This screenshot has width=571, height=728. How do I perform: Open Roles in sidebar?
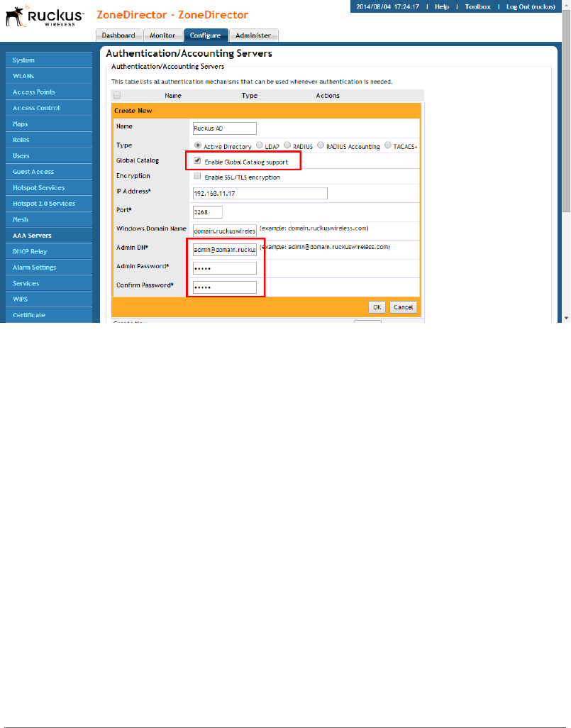[x=49, y=140]
